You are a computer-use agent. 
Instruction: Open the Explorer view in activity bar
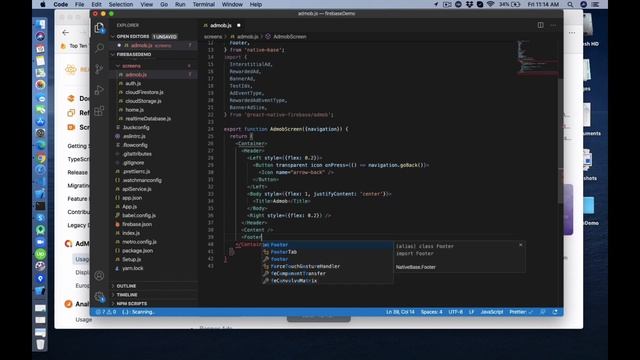click(99, 28)
